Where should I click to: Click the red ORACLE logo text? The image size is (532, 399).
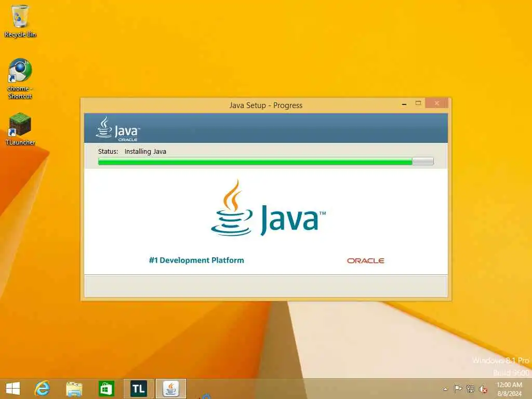[365, 261]
